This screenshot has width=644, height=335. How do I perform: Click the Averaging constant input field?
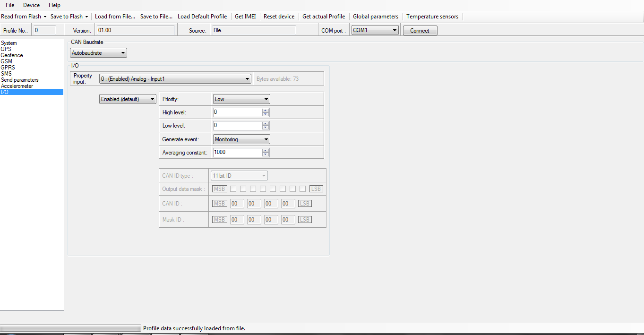(237, 152)
